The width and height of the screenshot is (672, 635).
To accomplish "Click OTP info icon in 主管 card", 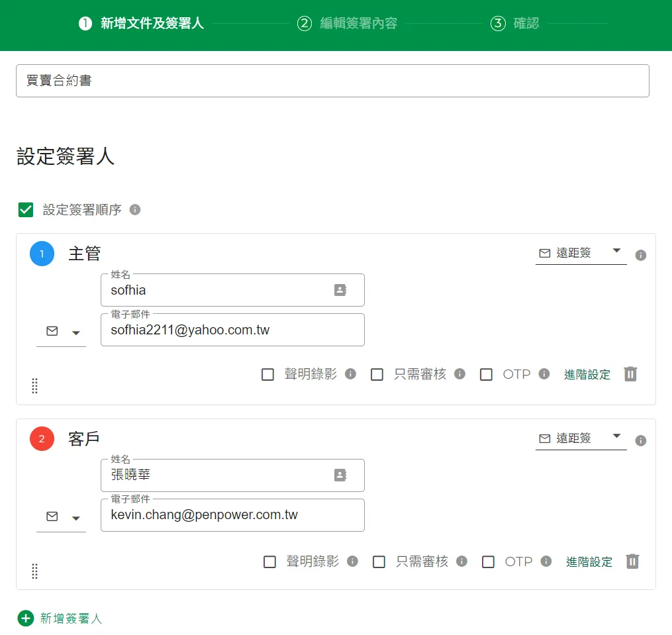I will click(544, 374).
